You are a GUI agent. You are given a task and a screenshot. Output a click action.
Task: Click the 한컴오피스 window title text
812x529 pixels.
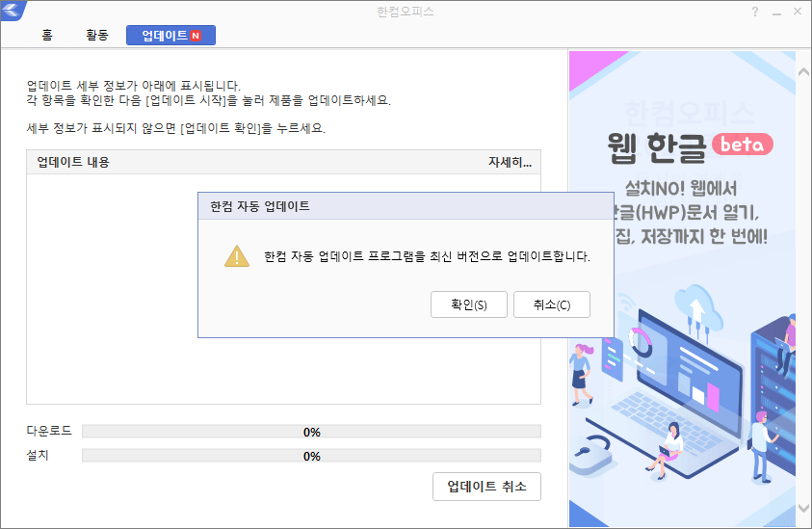(x=406, y=12)
